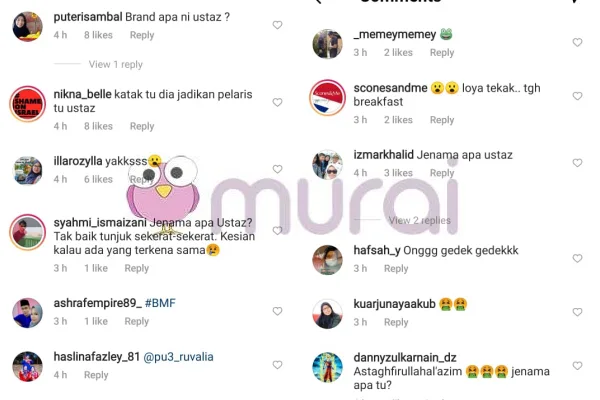Screen dimensions: 600x400
Task: Open the hafsah_y username profile
Action: tap(377, 251)
